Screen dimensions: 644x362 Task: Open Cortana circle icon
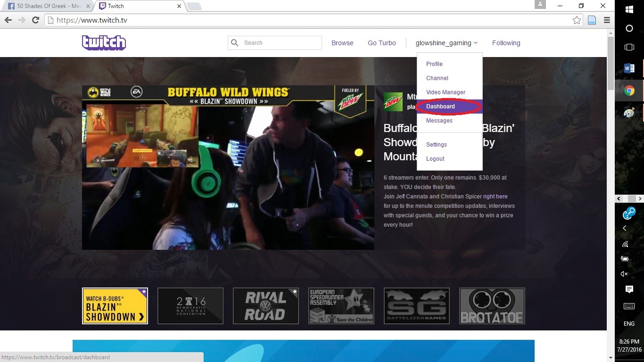click(629, 28)
